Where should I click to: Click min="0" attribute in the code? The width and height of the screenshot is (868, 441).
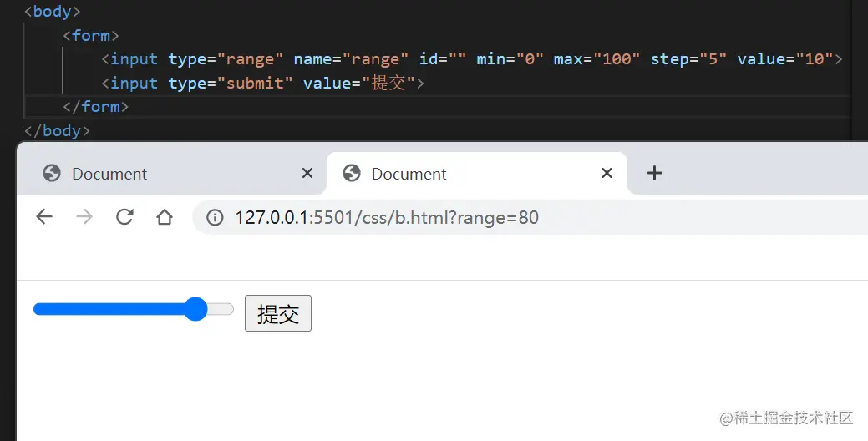pos(510,59)
